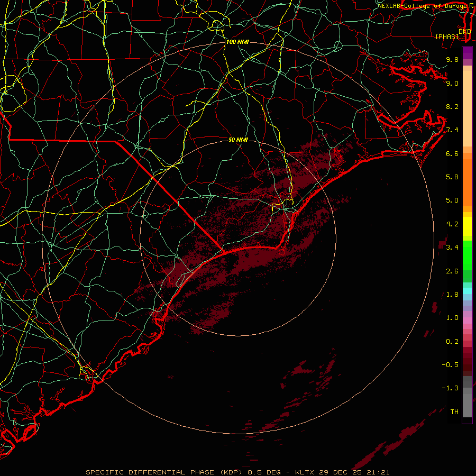476x476 pixels.
Task: Click the 7.4 value on the color scale
Action: click(452, 130)
